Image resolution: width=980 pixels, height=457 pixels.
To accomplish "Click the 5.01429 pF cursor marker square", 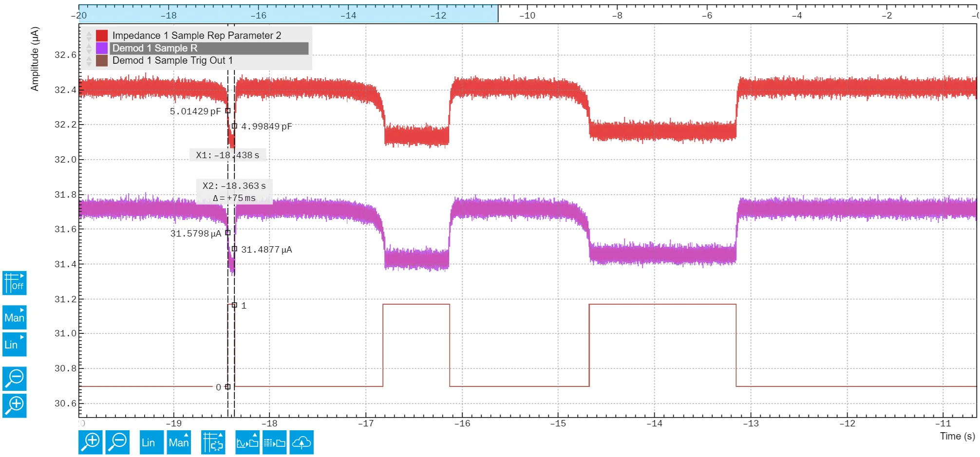I will pos(227,110).
